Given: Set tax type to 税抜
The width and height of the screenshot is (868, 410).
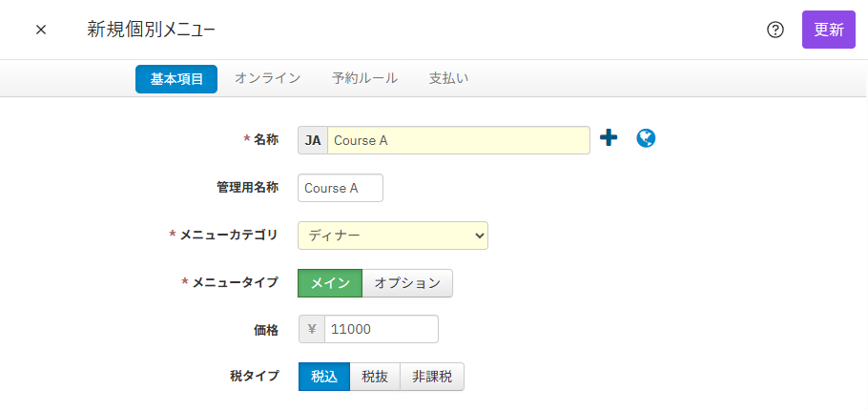Looking at the screenshot, I should click(375, 377).
